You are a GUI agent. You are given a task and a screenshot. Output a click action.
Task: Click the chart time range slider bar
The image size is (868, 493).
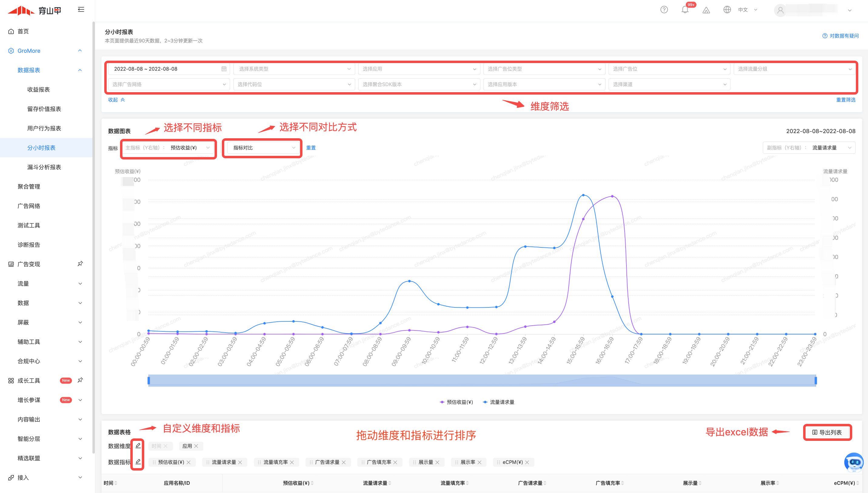pos(482,381)
